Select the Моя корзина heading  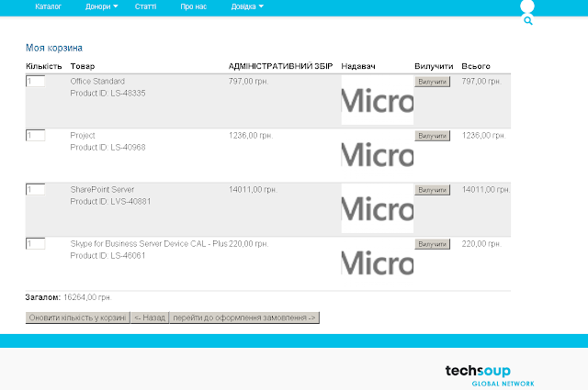(54, 48)
